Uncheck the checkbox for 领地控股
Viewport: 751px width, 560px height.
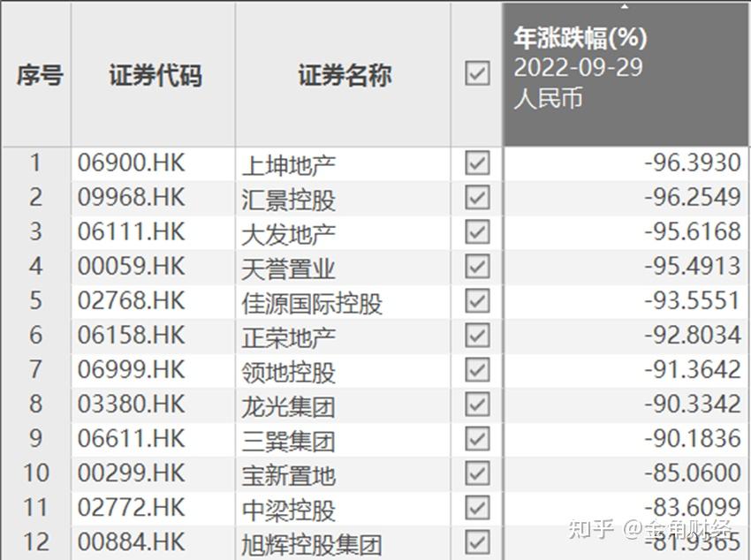[477, 369]
